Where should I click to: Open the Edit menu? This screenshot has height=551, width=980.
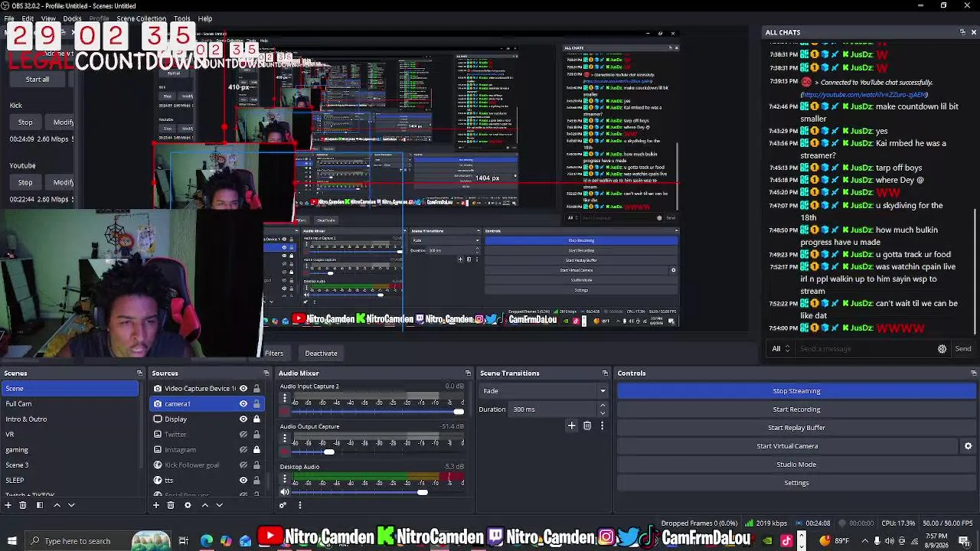pyautogui.click(x=28, y=18)
